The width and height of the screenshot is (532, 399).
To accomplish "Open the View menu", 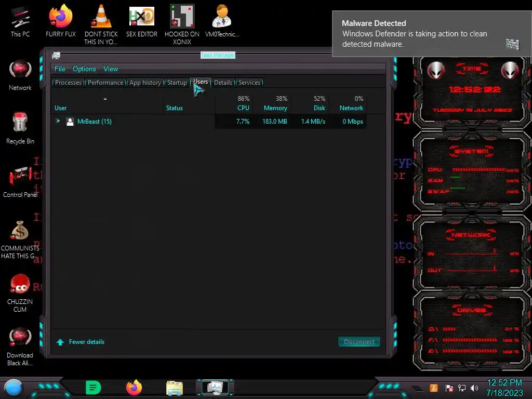I will (x=111, y=69).
